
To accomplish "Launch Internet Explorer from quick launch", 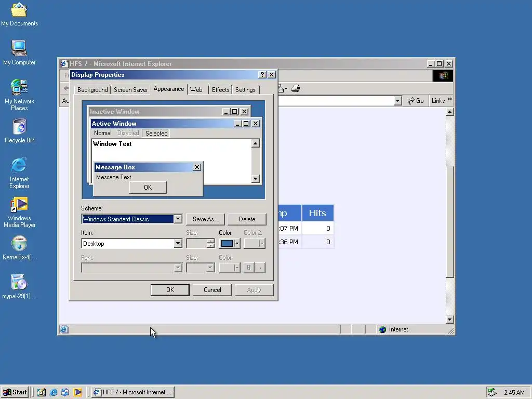I will 54,392.
